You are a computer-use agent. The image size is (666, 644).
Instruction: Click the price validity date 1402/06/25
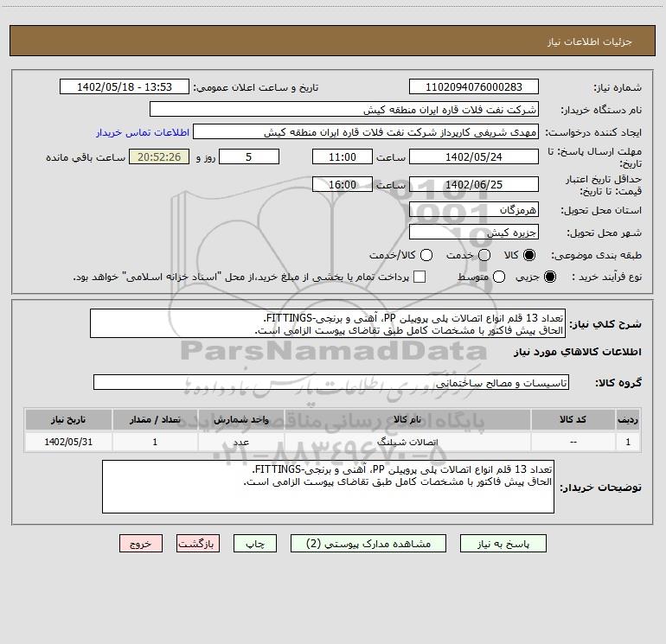(x=474, y=184)
